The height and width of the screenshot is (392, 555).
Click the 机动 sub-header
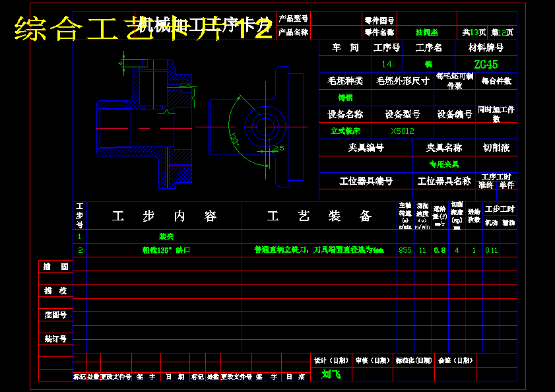491,223
